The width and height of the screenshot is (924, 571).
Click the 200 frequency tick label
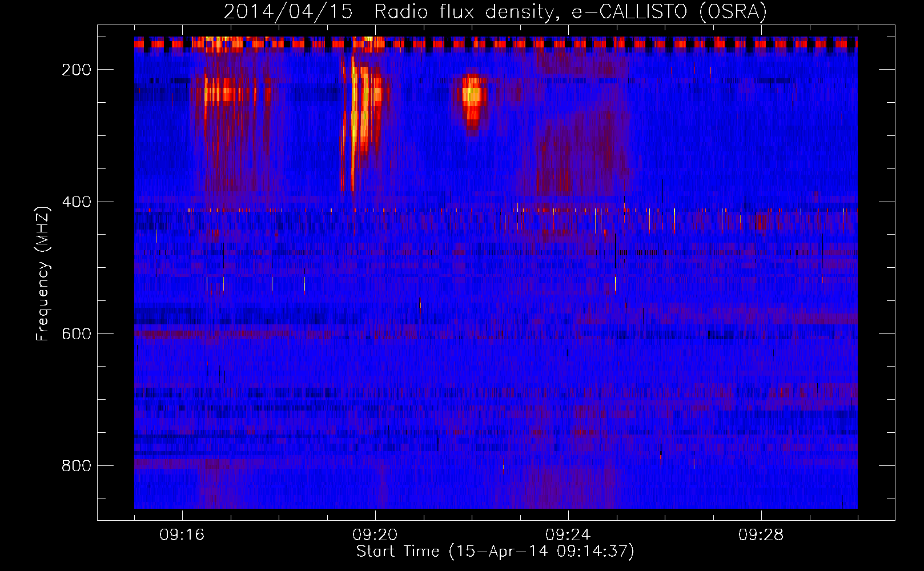pyautogui.click(x=77, y=70)
